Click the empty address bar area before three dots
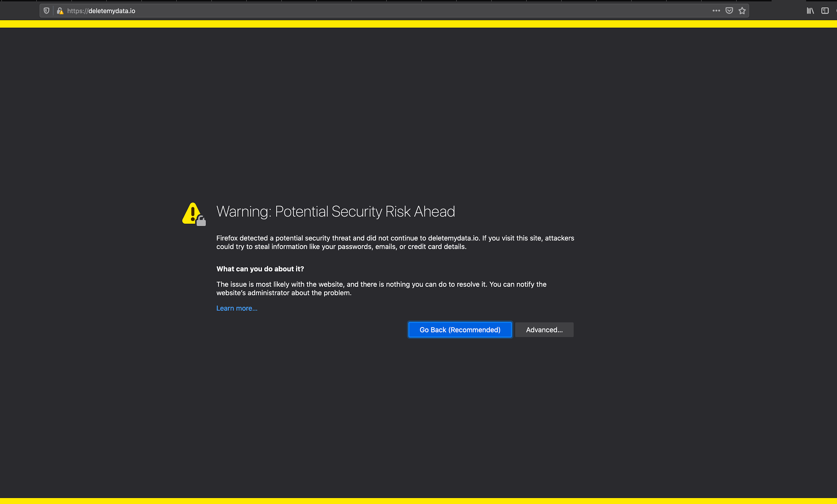The width and height of the screenshot is (837, 504). point(421,11)
